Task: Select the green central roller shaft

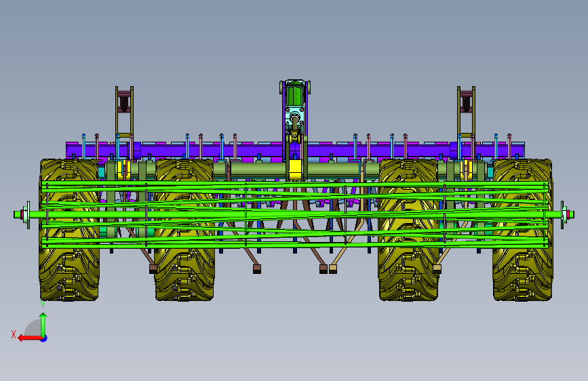Action: click(x=294, y=214)
